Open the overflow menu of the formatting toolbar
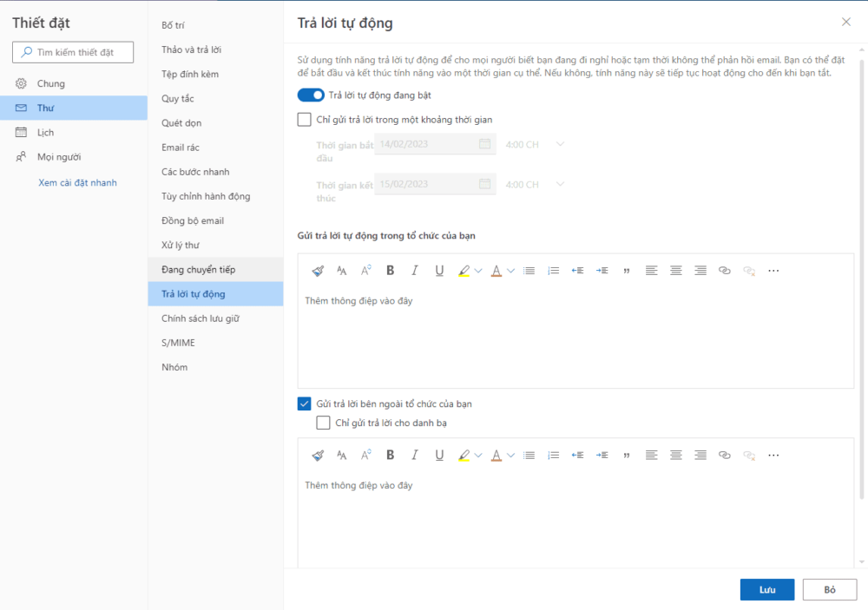Image resolution: width=868 pixels, height=610 pixels. [x=773, y=270]
